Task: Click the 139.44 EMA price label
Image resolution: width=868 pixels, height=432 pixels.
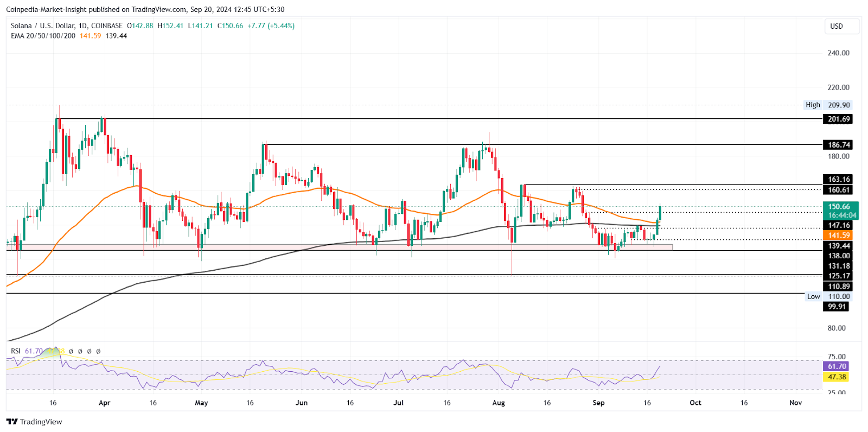Action: click(x=838, y=246)
